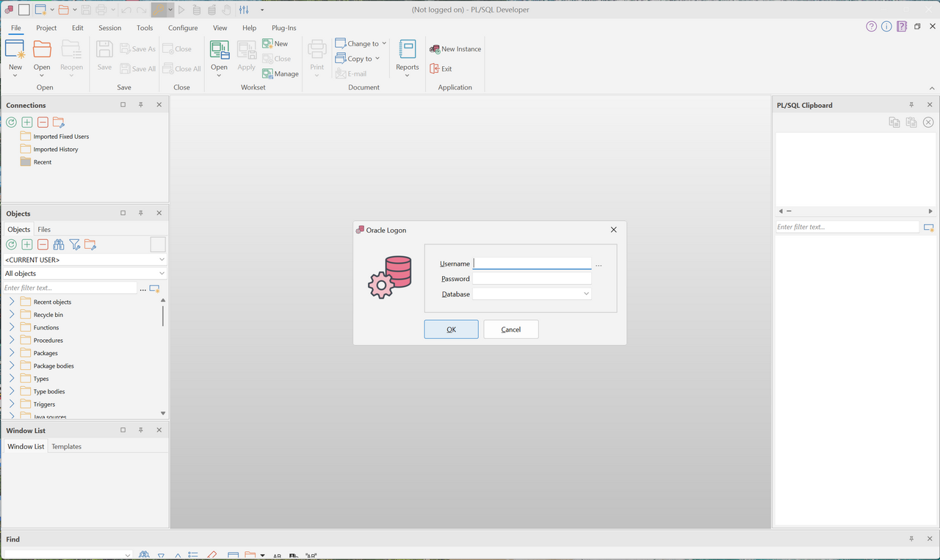Pin the Connections panel
The width and height of the screenshot is (940, 560).
pyautogui.click(x=141, y=104)
